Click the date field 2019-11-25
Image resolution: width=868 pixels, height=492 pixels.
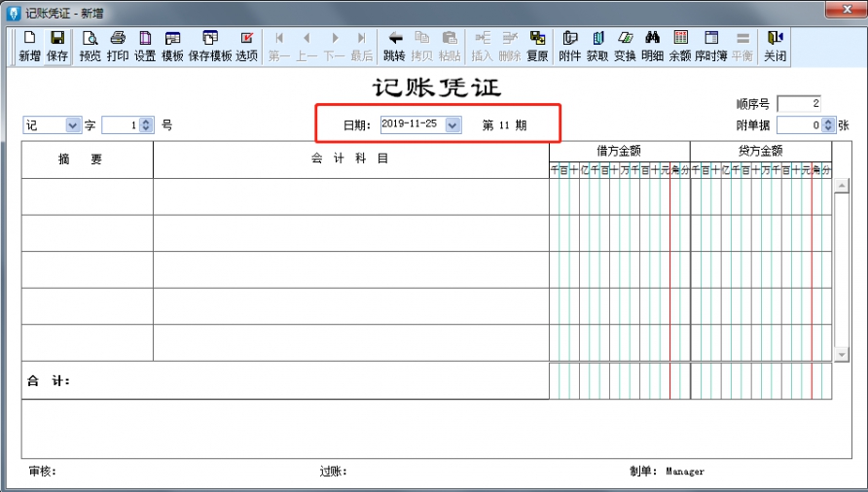(413, 123)
